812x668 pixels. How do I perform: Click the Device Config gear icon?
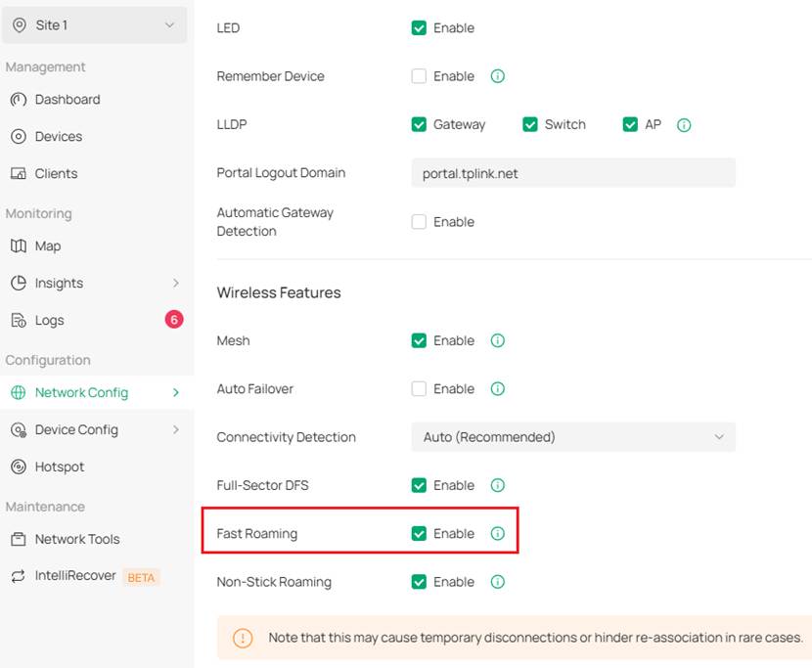[19, 429]
